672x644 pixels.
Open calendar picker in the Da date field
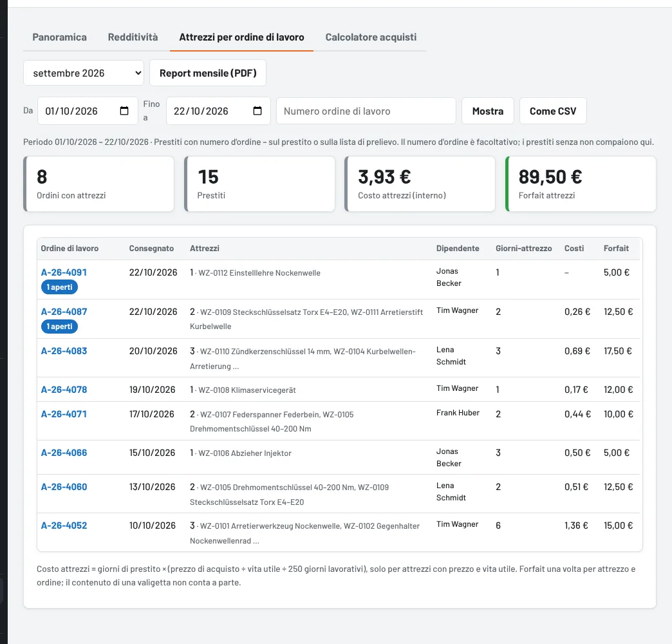pos(124,111)
